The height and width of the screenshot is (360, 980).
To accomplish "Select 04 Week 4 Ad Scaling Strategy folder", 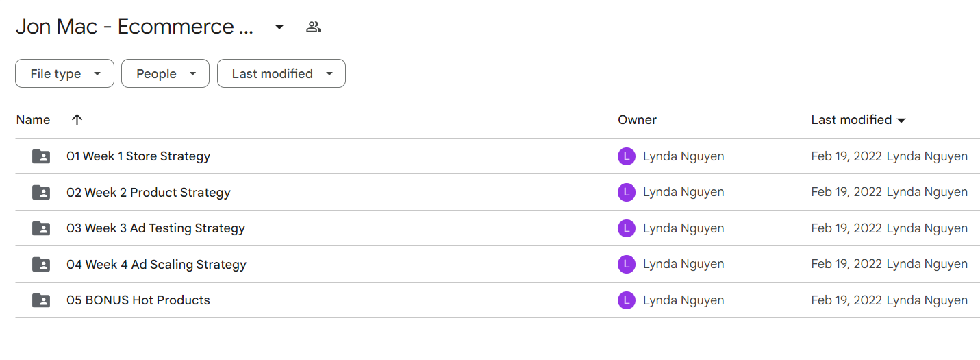I will [x=497, y=265].
